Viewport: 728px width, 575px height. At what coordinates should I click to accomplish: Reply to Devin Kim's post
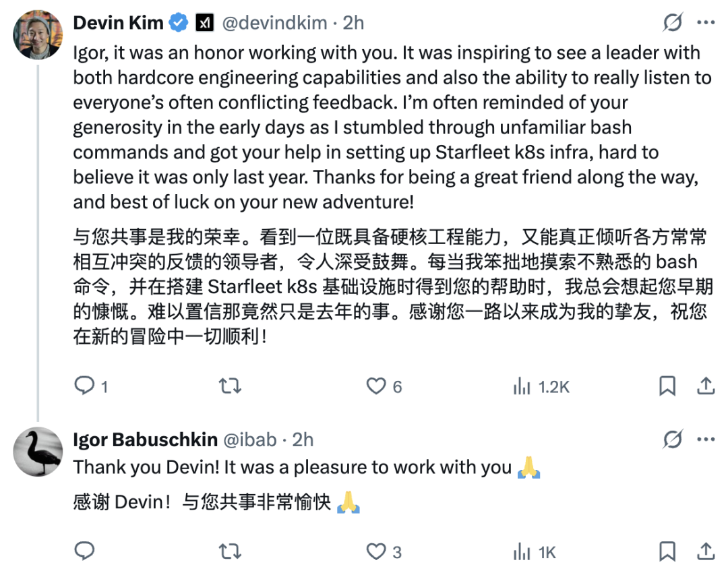tap(84, 386)
